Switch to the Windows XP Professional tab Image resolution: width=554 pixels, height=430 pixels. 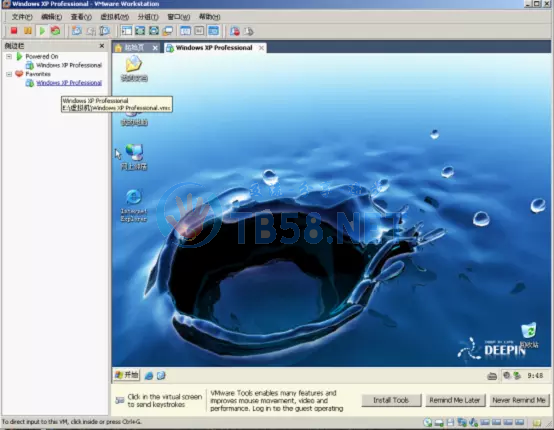coord(214,48)
